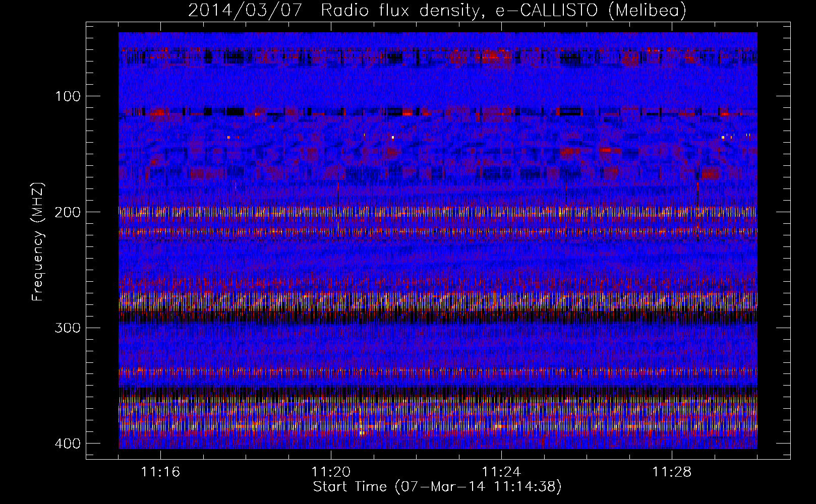Image resolution: width=816 pixels, height=504 pixels.
Task: Click the '100' frequency tick label
Action: click(x=68, y=96)
